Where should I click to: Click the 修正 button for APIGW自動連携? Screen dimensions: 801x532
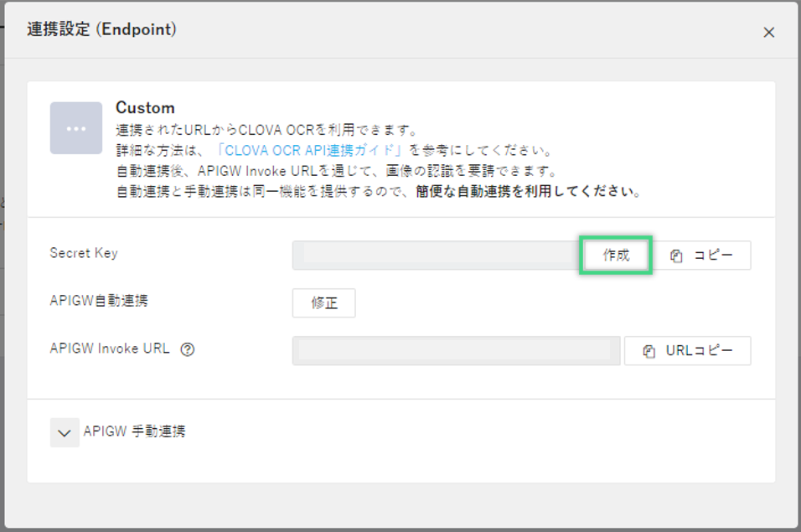click(x=323, y=303)
